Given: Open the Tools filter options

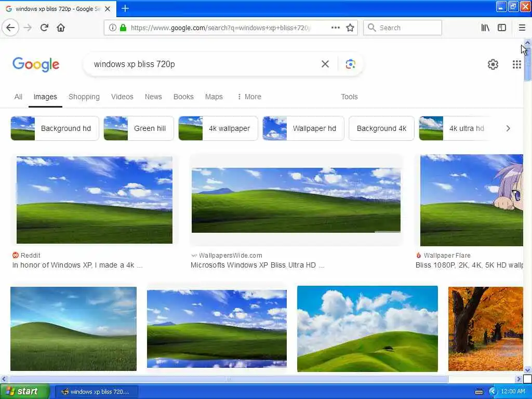Looking at the screenshot, I should (x=349, y=97).
